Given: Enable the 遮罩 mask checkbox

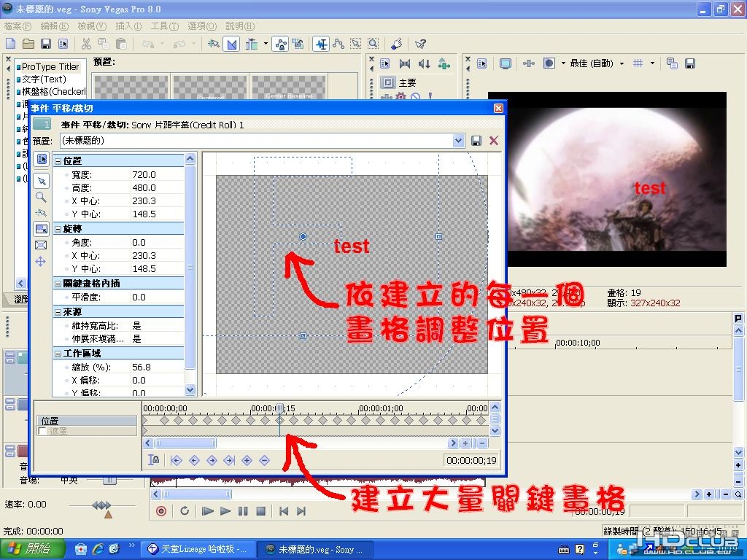Looking at the screenshot, I should click(42, 431).
